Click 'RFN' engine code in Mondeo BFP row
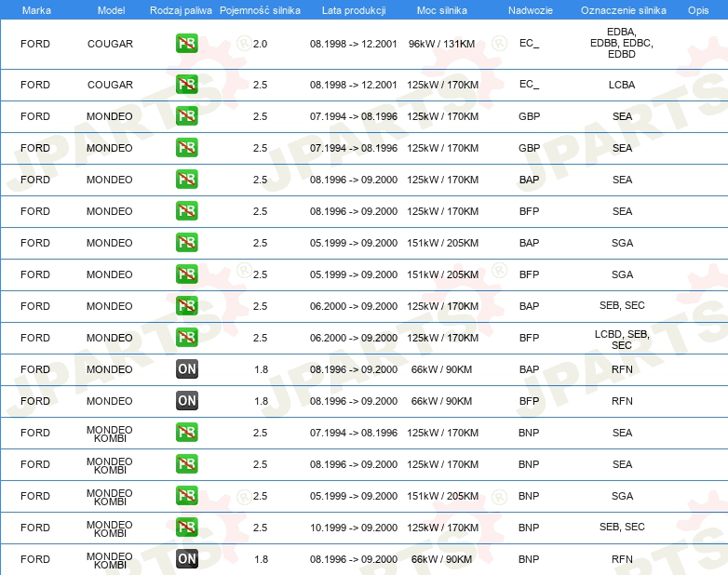The width and height of the screenshot is (728, 575). 622,401
